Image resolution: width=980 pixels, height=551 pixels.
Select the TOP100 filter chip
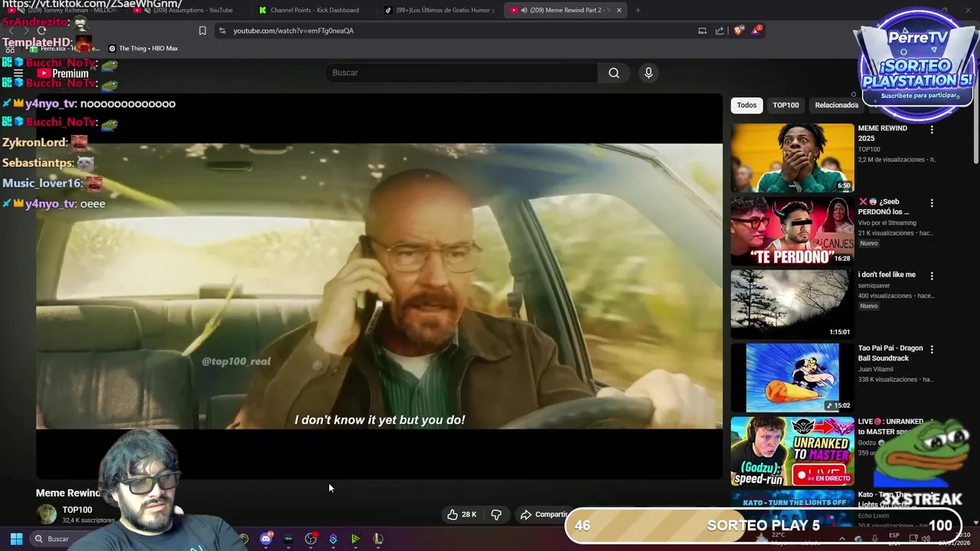786,105
